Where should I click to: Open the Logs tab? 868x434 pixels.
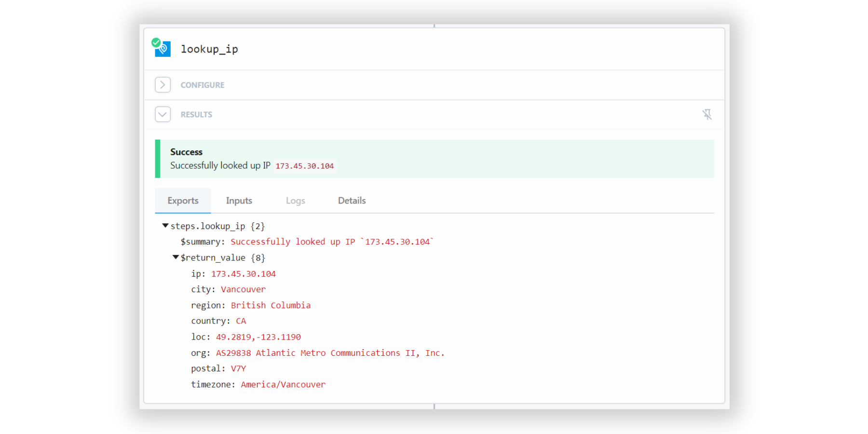(x=296, y=201)
